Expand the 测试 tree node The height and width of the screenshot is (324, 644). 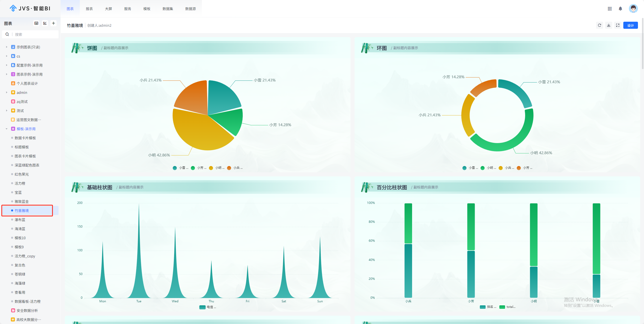[x=7, y=111]
